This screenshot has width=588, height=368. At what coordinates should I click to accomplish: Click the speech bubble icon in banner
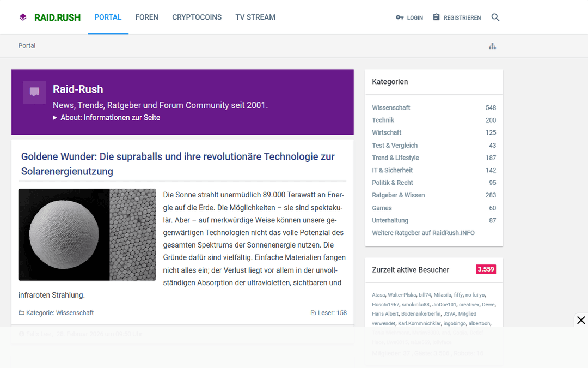[x=34, y=92]
